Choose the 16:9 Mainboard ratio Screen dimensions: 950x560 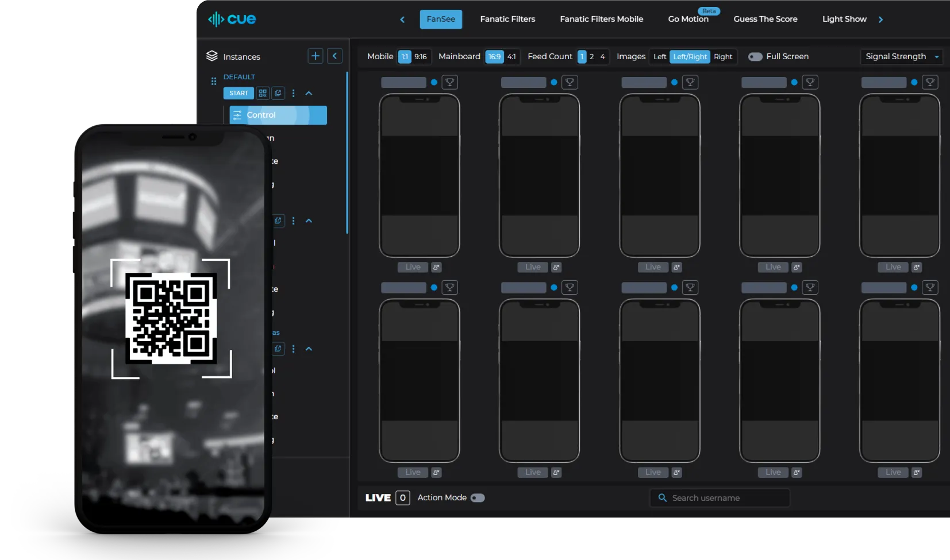coord(495,56)
